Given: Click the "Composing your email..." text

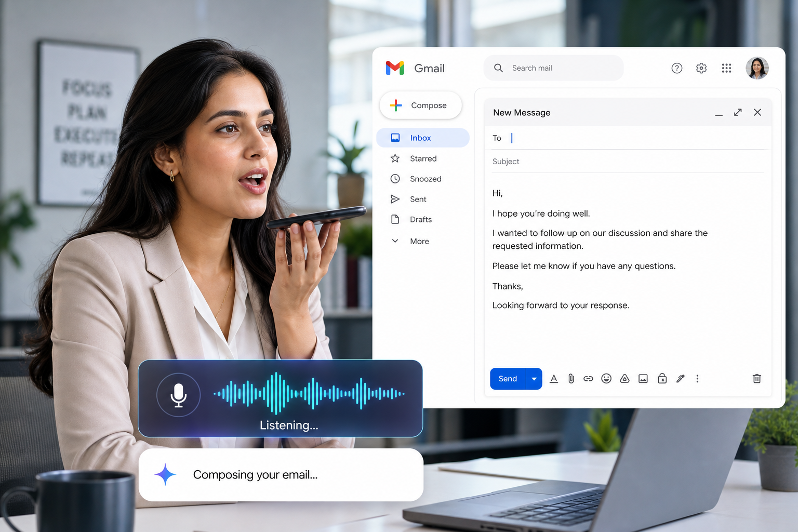Looking at the screenshot, I should [255, 475].
